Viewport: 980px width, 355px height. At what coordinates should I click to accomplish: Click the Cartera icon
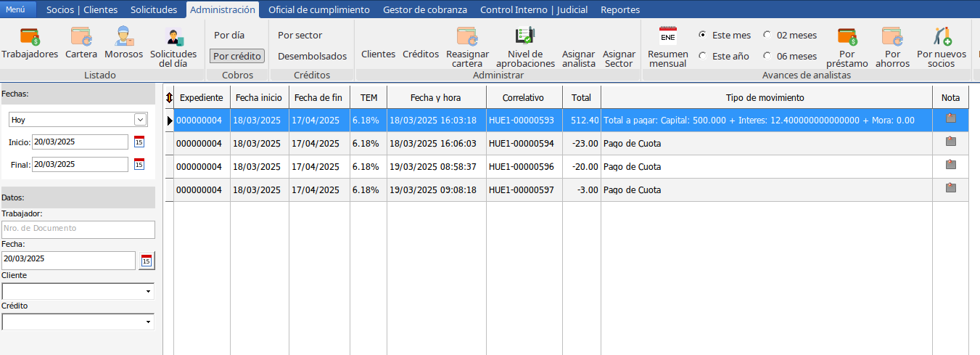(81, 36)
